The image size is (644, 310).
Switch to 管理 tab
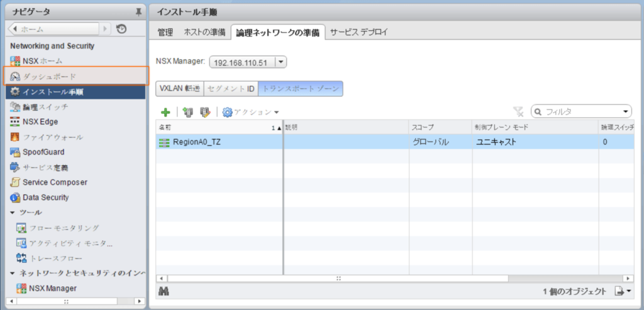tap(165, 32)
